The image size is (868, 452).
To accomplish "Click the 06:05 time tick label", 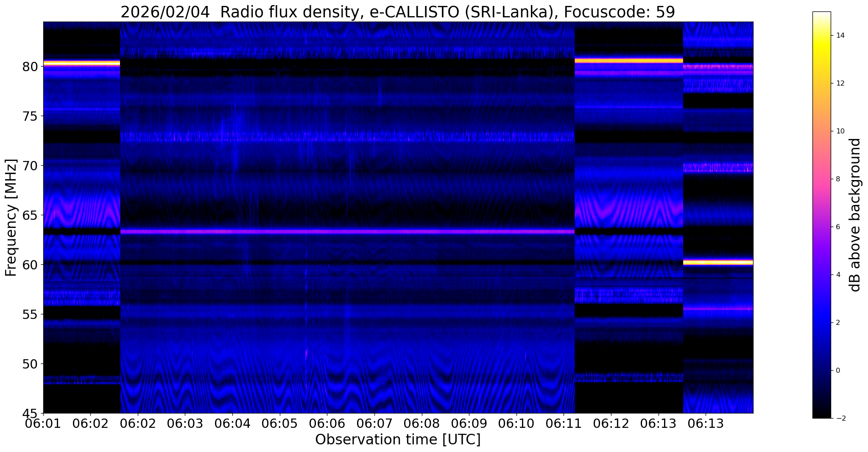I will point(279,423).
